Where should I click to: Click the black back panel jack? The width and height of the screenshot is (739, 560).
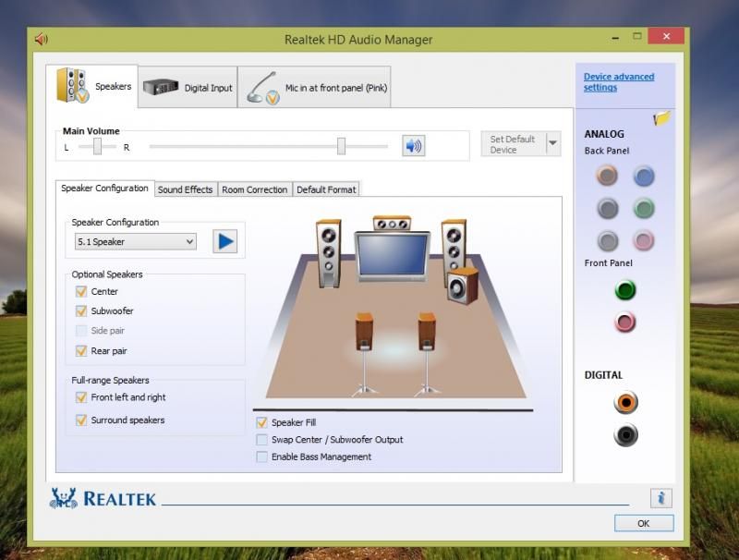tap(608, 208)
